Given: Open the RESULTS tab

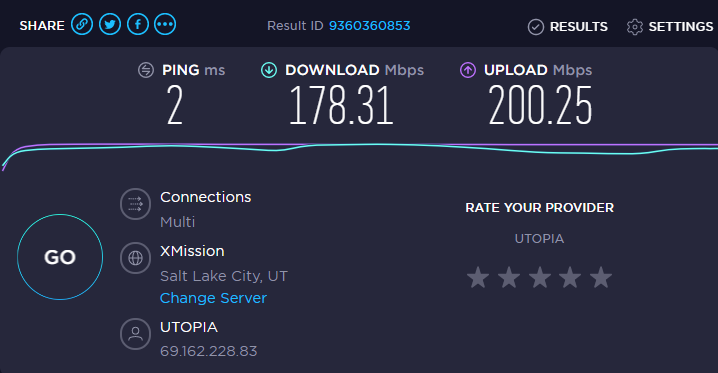Looking at the screenshot, I should click(567, 27).
